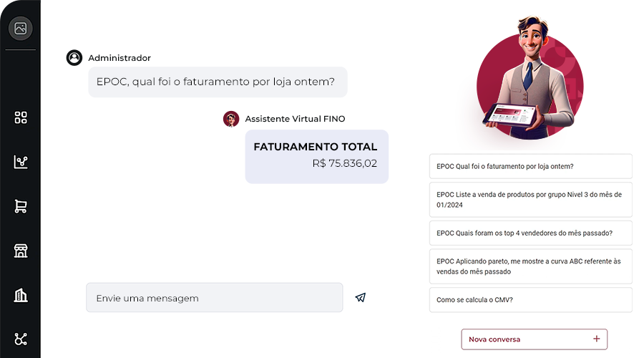Select suggestion about curva ABC pareto
Screen dimensions: 644x358
[531, 266]
